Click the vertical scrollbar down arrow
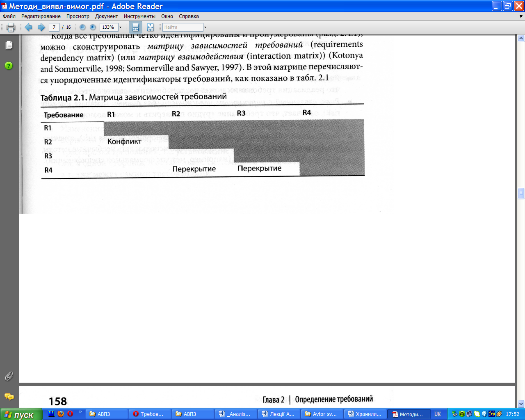The image size is (525, 420). click(521, 404)
